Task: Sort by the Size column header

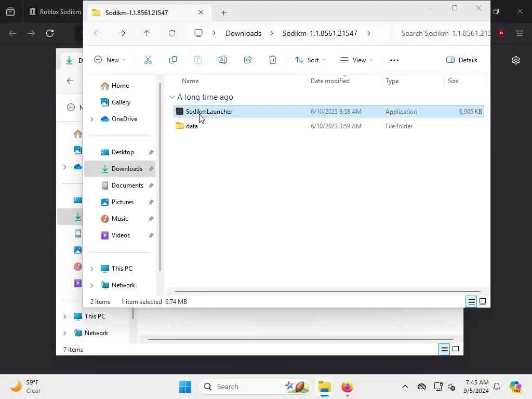Action: click(x=453, y=81)
